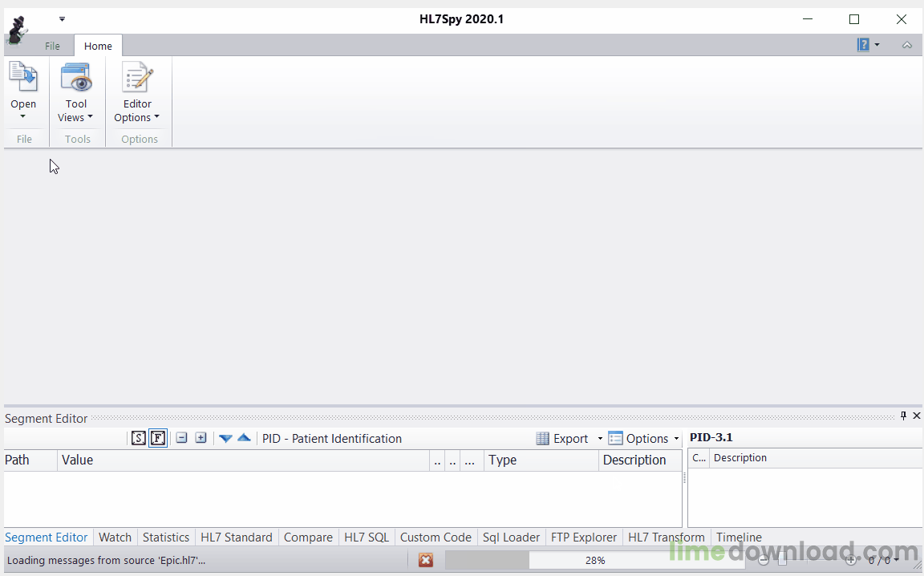Click the zoom out minus icon

(x=764, y=561)
